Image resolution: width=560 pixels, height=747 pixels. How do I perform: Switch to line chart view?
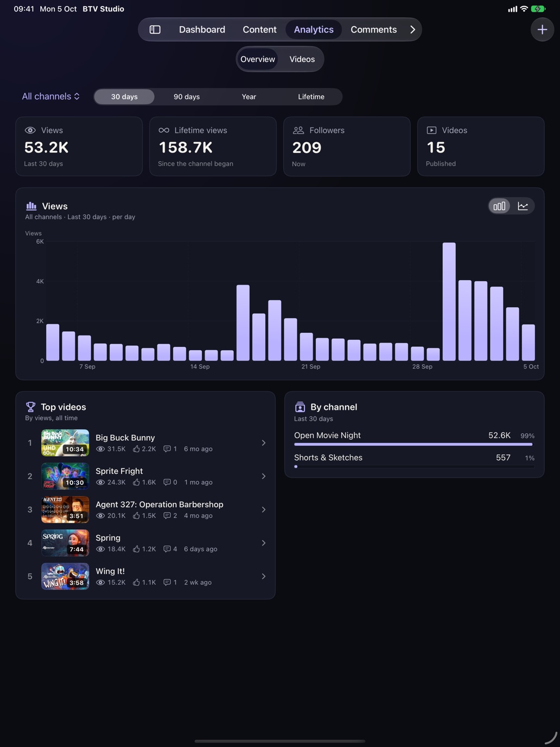tap(523, 206)
